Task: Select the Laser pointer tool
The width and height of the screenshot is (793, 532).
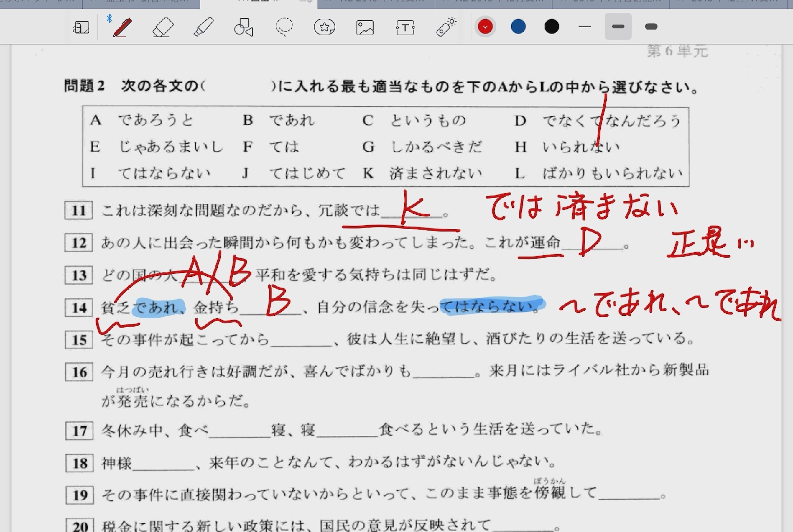Action: (446, 27)
